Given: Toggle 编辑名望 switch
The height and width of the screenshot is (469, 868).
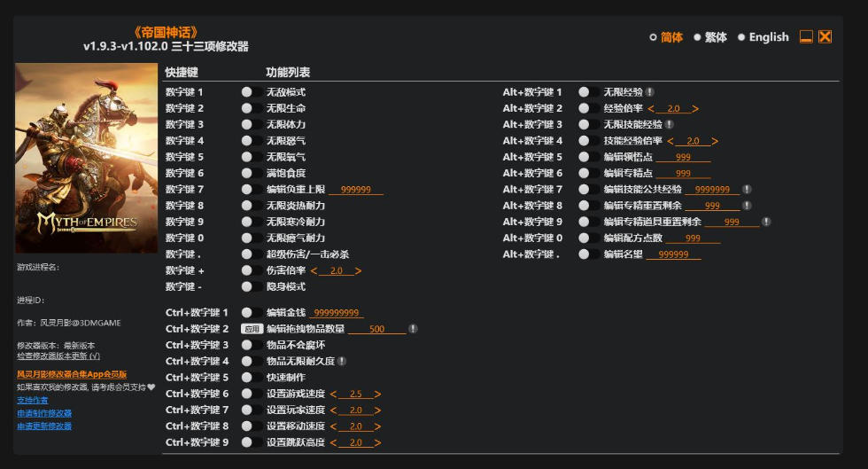Looking at the screenshot, I should point(588,254).
